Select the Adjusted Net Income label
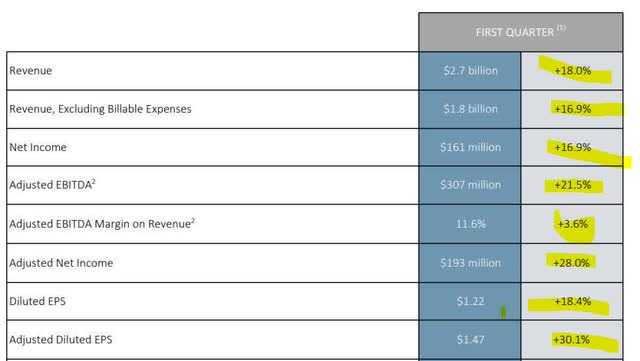Screen dimensions: 640x361 click(61, 263)
